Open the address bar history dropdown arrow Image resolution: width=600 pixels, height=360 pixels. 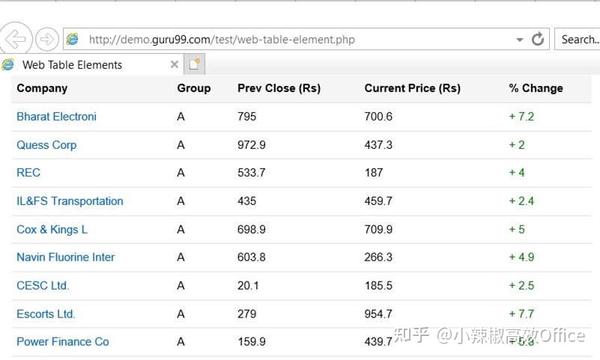pyautogui.click(x=519, y=39)
